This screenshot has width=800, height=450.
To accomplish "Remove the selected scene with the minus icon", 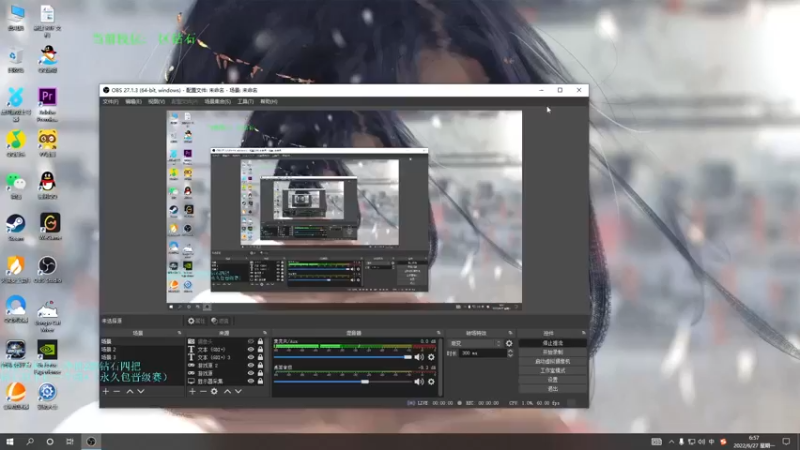I will (116, 391).
